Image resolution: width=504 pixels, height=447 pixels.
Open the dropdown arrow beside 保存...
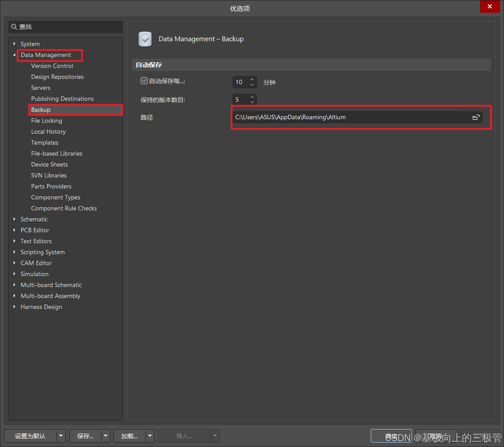coord(106,436)
